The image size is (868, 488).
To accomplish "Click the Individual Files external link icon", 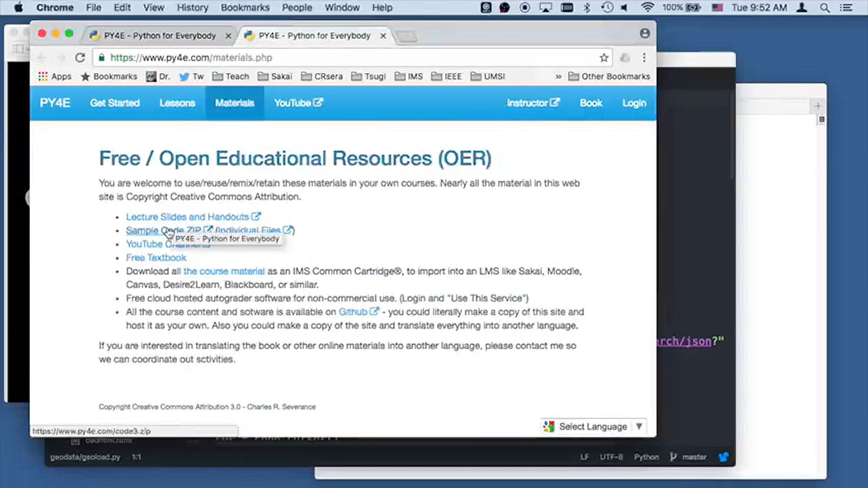I will (288, 230).
